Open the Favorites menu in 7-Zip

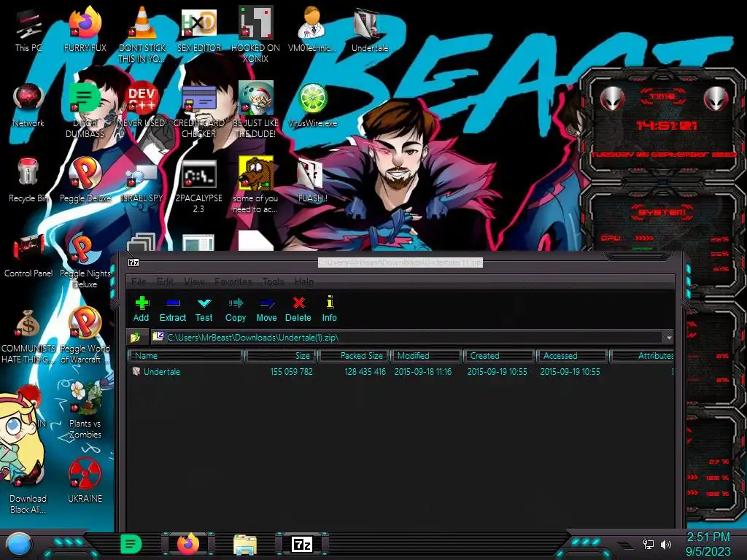(x=233, y=281)
